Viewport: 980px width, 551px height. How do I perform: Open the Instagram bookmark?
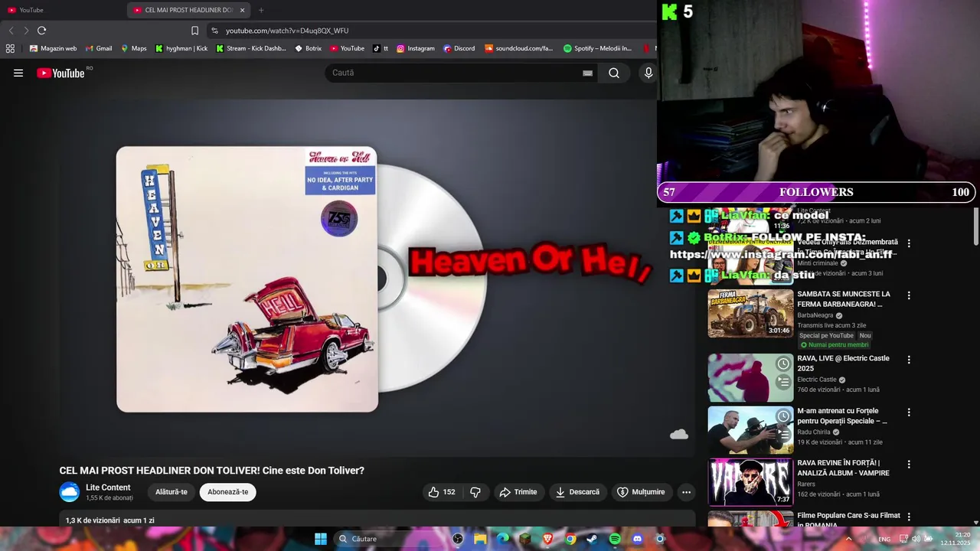pyautogui.click(x=415, y=48)
